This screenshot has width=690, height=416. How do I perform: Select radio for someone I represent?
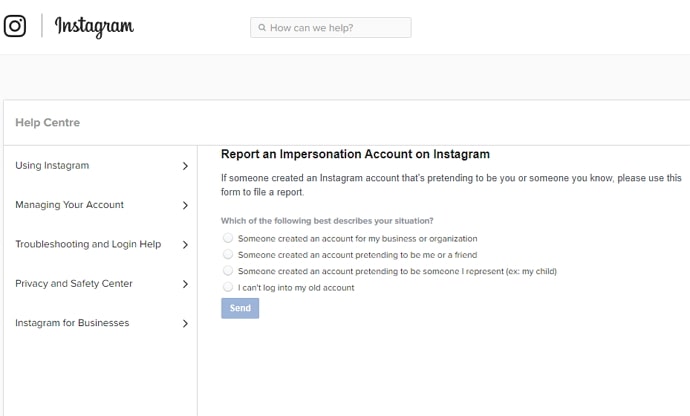coord(228,270)
